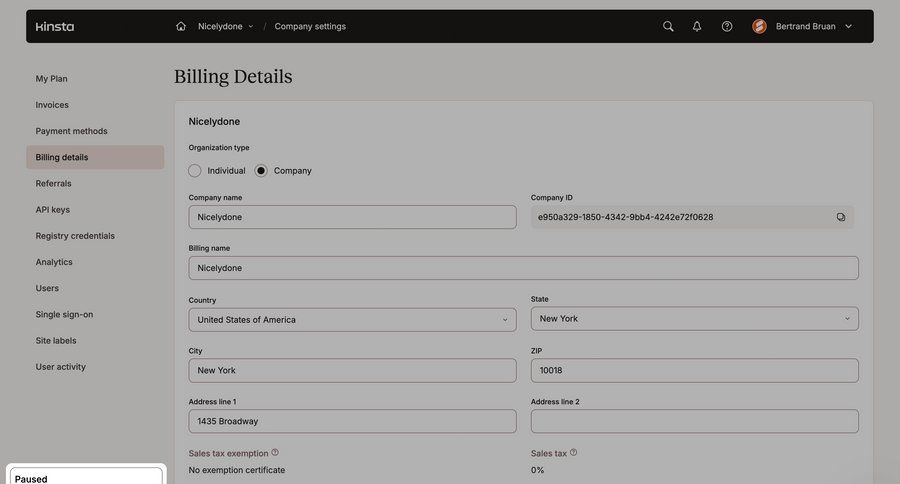This screenshot has height=484, width=900.
Task: Click Company settings breadcrumb link
Action: (310, 26)
